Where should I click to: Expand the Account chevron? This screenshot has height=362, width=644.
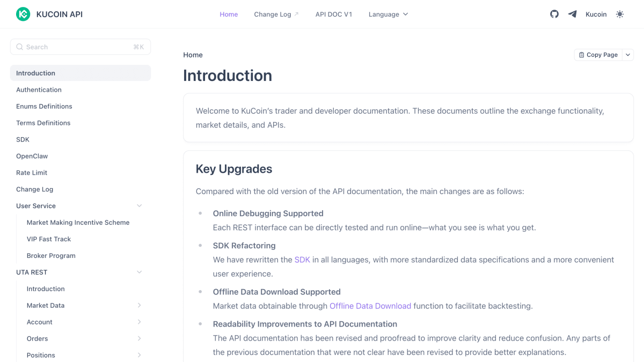click(x=140, y=322)
